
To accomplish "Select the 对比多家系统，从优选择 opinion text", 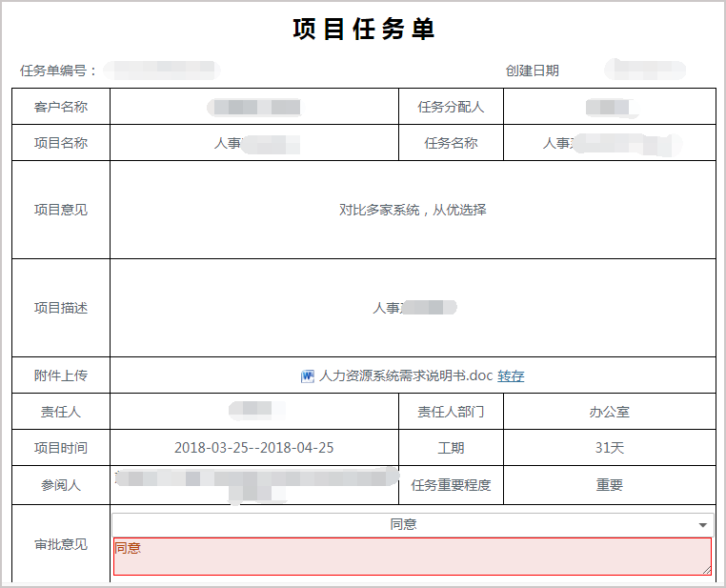I will pyautogui.click(x=413, y=210).
